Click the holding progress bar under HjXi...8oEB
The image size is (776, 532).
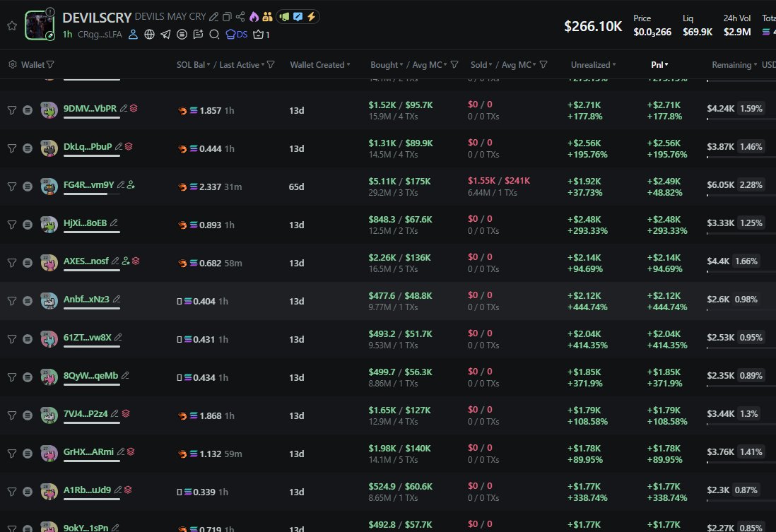tap(91, 232)
